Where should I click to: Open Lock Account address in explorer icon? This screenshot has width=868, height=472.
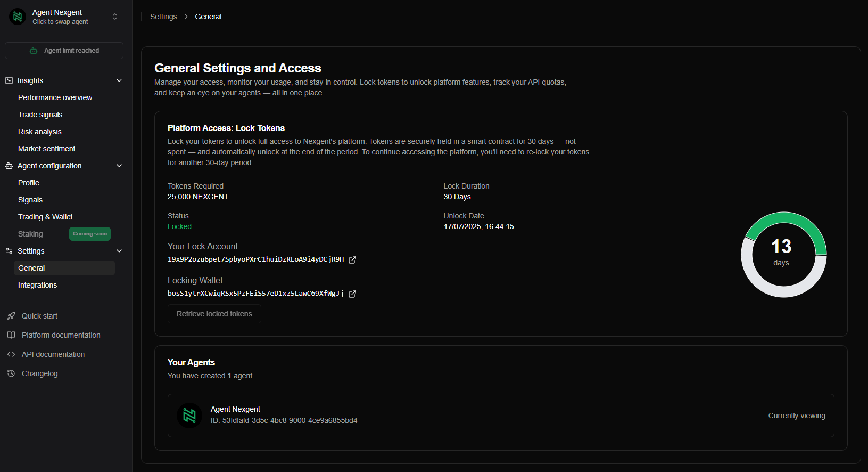pyautogui.click(x=352, y=260)
